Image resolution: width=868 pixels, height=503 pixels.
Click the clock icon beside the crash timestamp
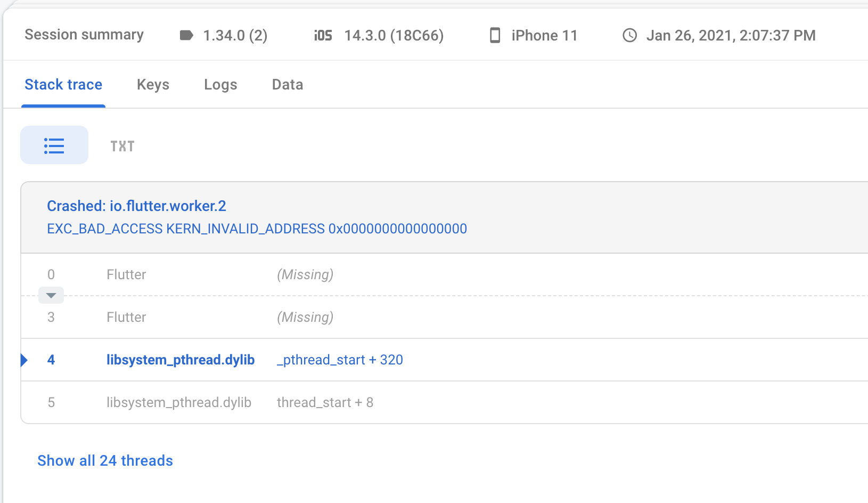[x=630, y=35]
